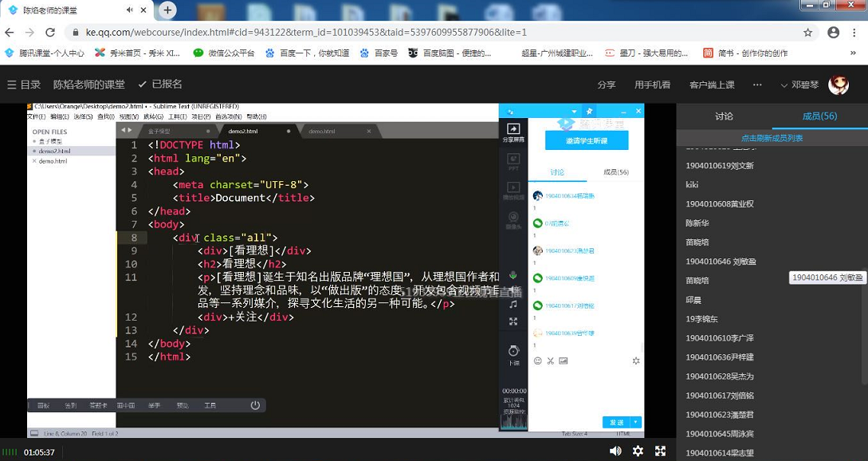Reload the course web page
This screenshot has height=461, width=868.
click(49, 33)
